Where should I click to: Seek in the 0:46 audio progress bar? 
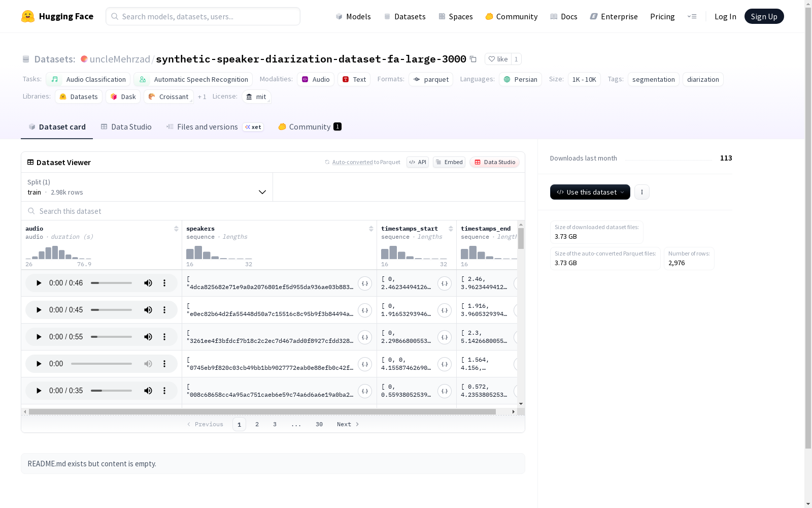point(111,283)
